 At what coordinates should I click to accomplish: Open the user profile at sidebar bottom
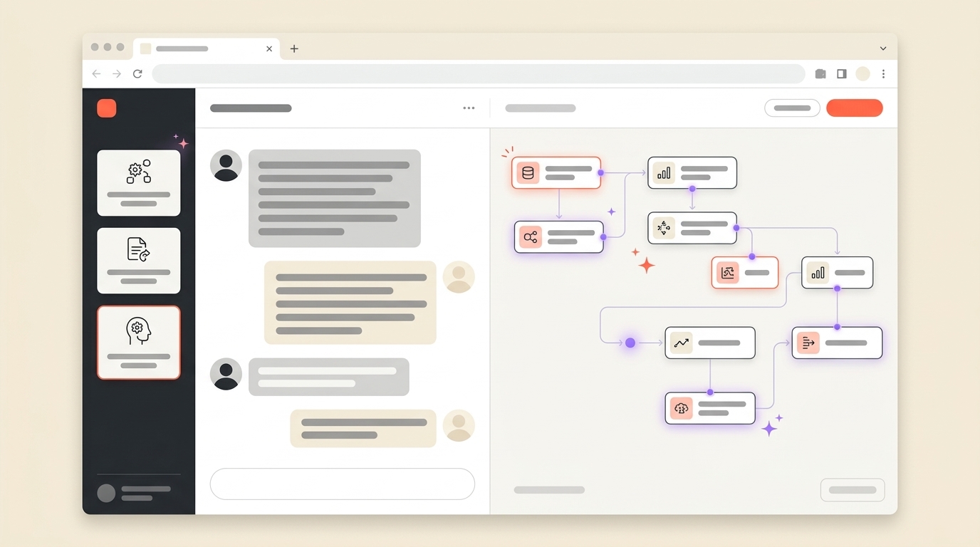pyautogui.click(x=138, y=493)
